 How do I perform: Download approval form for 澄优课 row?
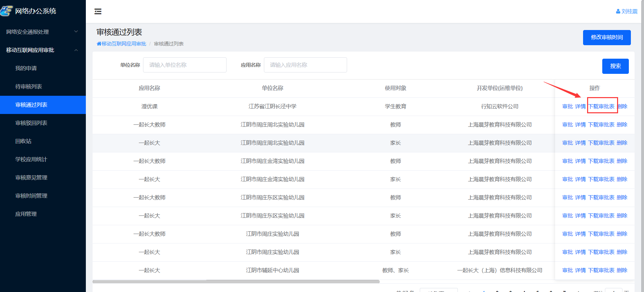coord(602,107)
